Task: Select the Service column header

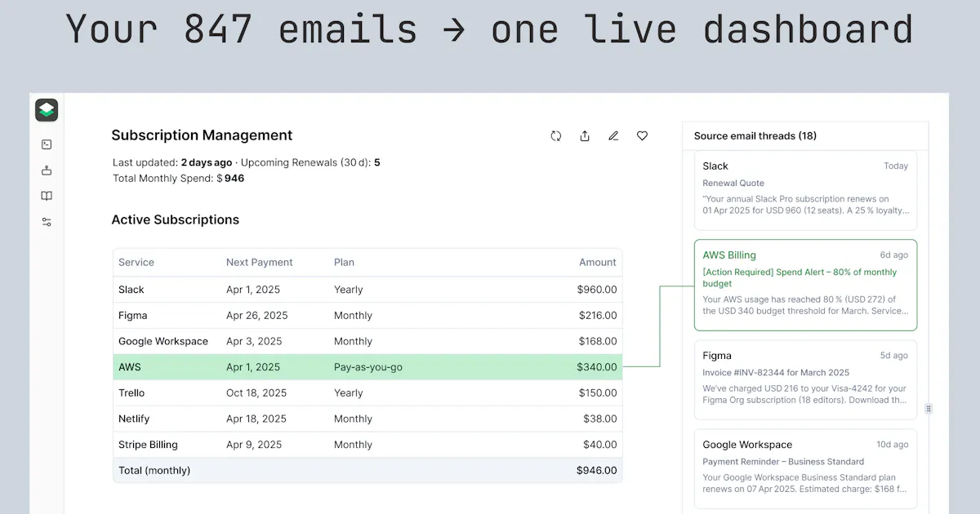Action: pyautogui.click(x=136, y=263)
